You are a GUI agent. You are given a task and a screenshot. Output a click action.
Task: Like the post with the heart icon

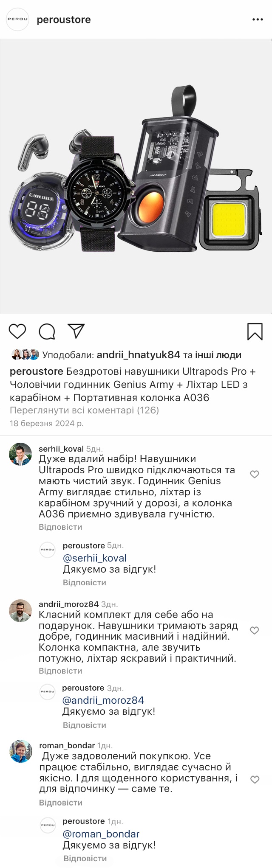pos(17,331)
